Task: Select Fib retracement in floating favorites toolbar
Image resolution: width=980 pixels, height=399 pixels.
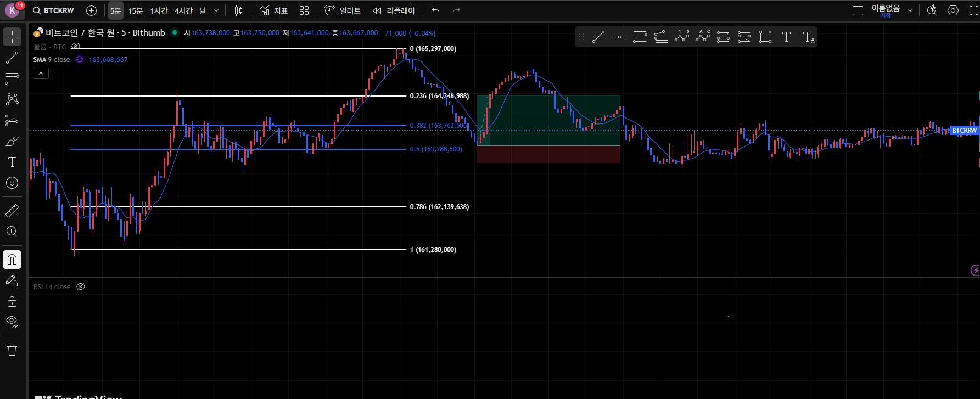Action: point(640,37)
